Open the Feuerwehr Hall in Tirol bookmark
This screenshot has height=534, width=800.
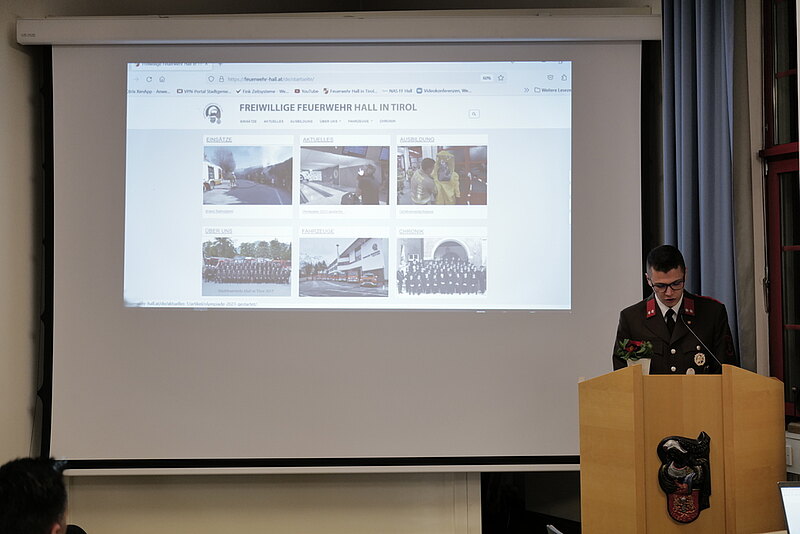[350, 91]
